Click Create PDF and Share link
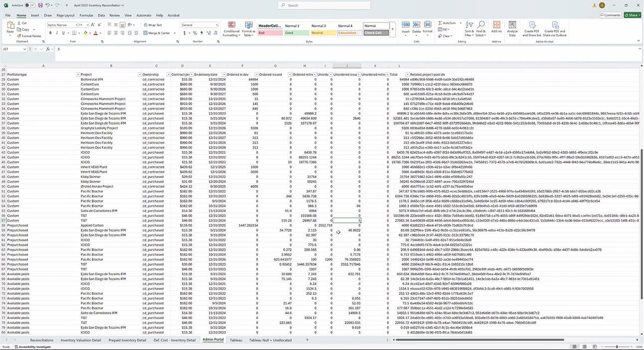The width and height of the screenshot is (644, 350). click(x=531, y=29)
